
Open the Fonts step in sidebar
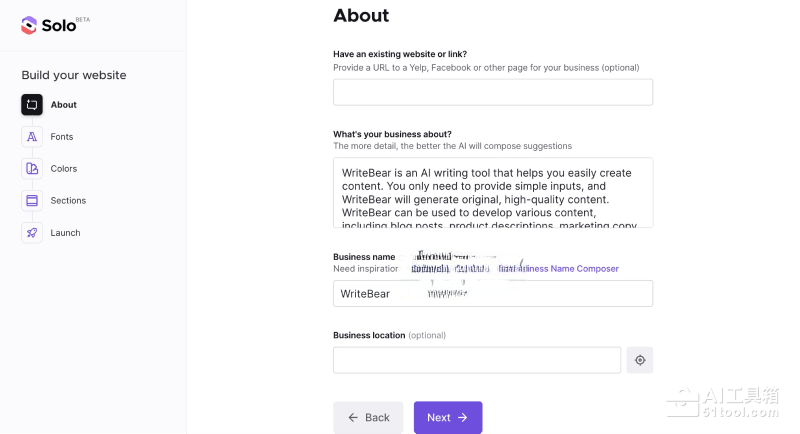coord(62,137)
